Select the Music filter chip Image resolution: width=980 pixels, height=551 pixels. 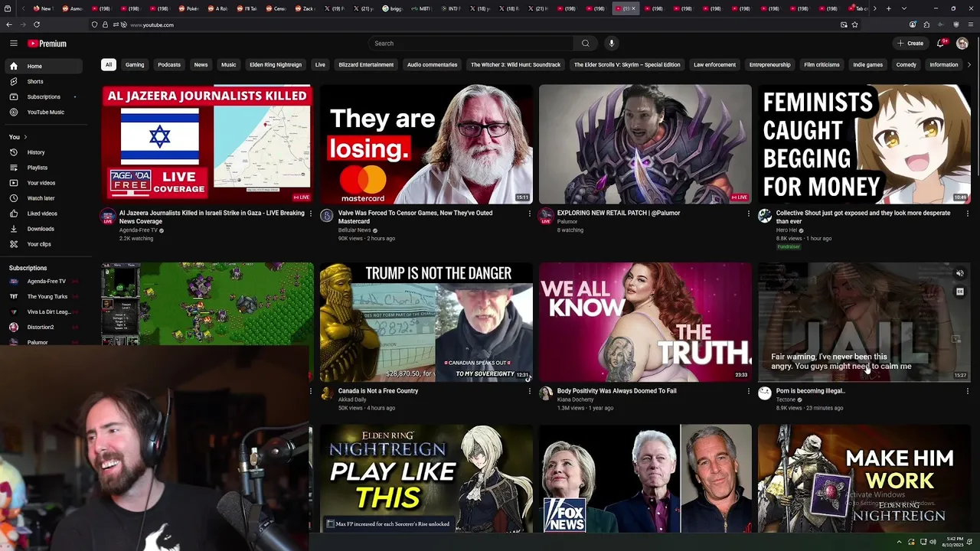(x=229, y=65)
